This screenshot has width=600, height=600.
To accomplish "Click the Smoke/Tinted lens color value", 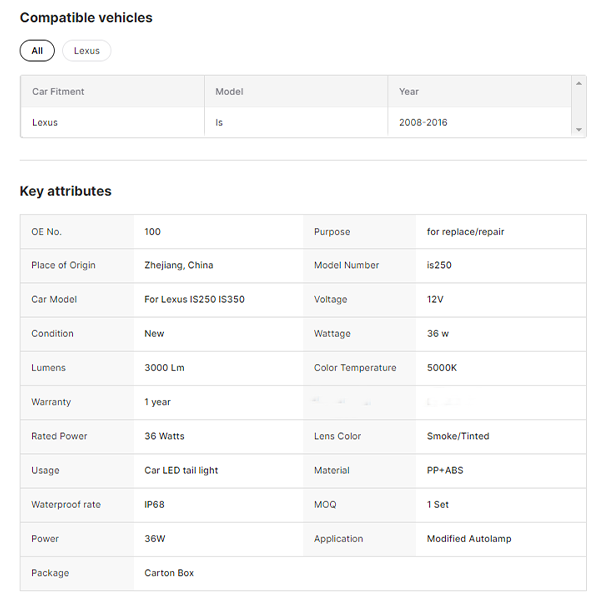I will 458,436.
